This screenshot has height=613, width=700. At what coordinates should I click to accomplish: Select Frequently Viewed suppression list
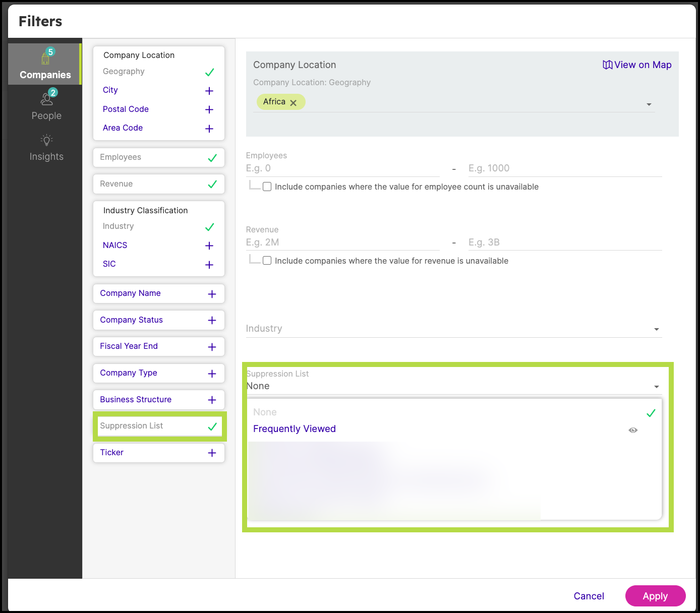coord(295,429)
